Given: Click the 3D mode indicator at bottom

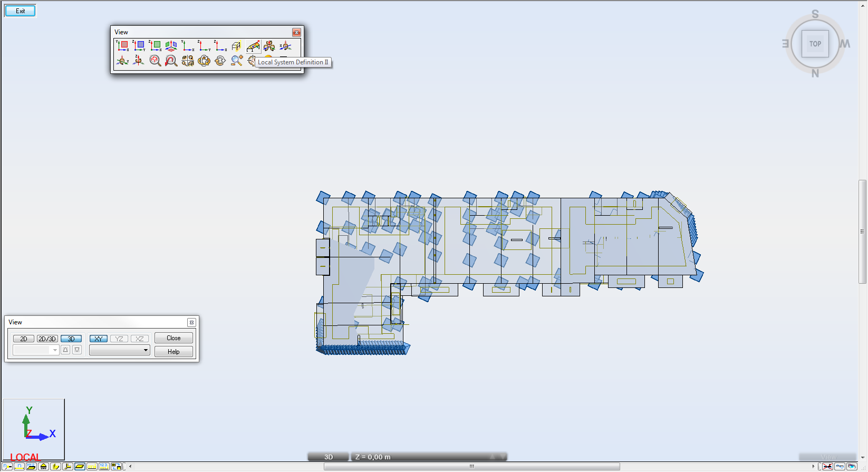Looking at the screenshot, I should pos(329,457).
